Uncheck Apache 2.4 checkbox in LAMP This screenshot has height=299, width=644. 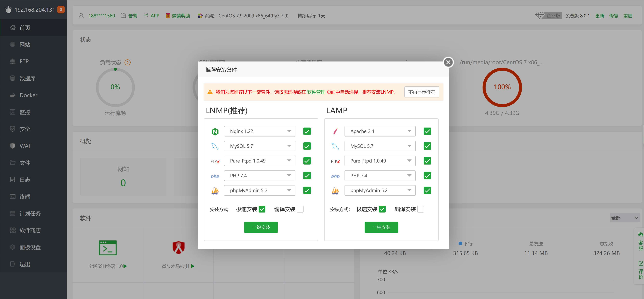(427, 131)
